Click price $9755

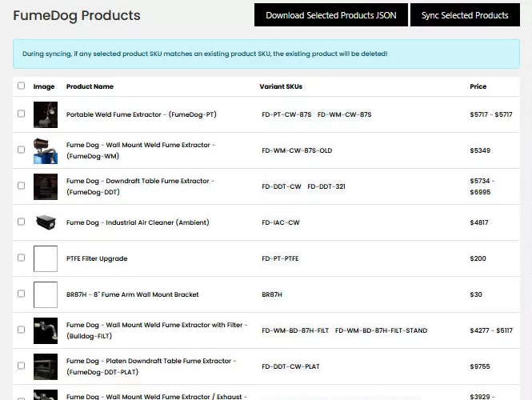pos(480,366)
